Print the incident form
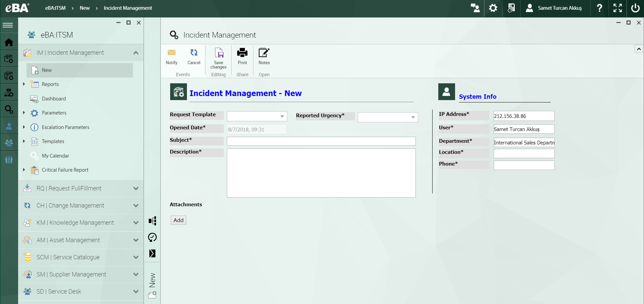The width and height of the screenshot is (644, 304). pyautogui.click(x=242, y=52)
